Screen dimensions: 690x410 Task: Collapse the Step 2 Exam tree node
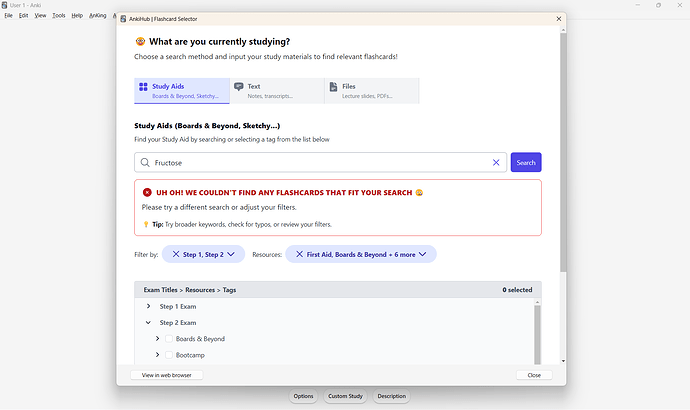coord(148,322)
